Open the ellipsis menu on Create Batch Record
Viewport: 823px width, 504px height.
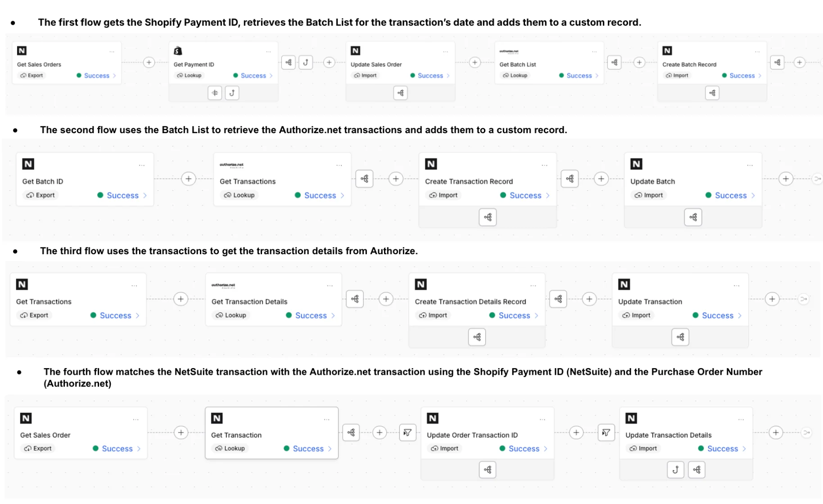click(759, 51)
